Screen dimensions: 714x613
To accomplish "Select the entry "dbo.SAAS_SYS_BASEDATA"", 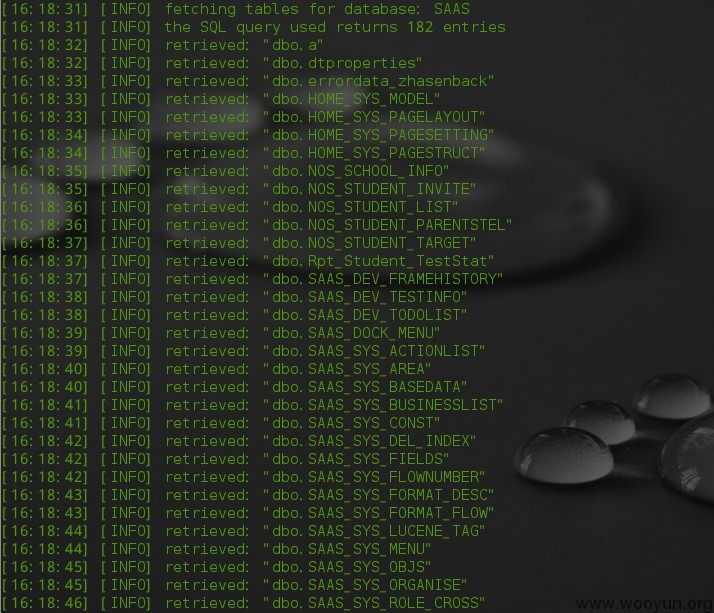I will click(365, 387).
